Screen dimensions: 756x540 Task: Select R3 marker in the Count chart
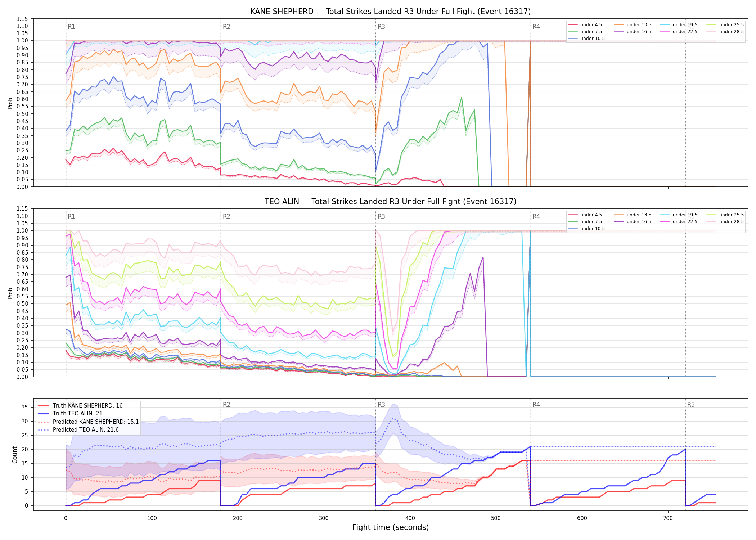pyautogui.click(x=381, y=405)
